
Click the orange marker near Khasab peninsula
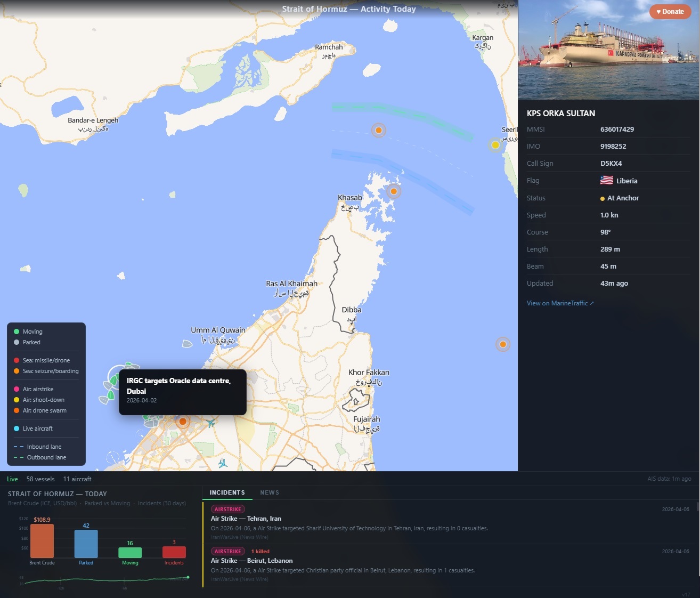[393, 191]
